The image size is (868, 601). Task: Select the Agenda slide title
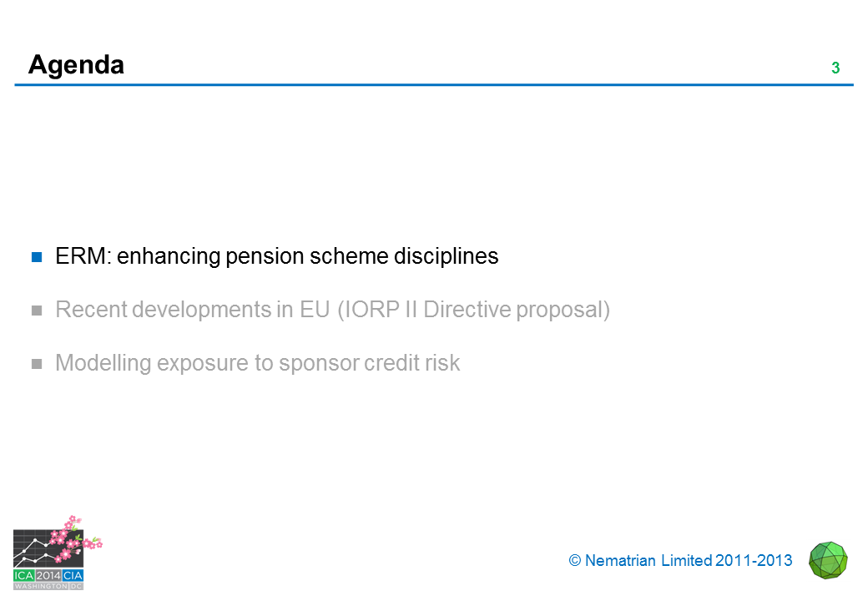pyautogui.click(x=76, y=64)
